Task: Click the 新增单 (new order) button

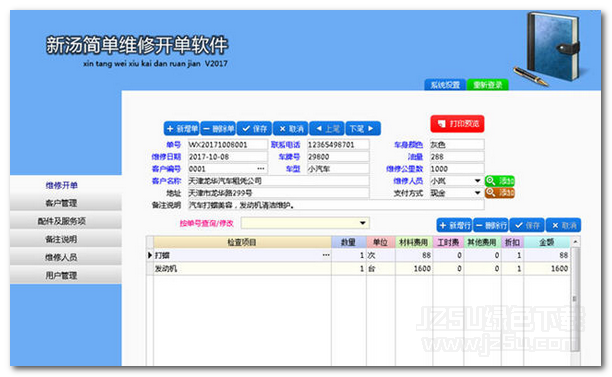Action: pos(181,128)
